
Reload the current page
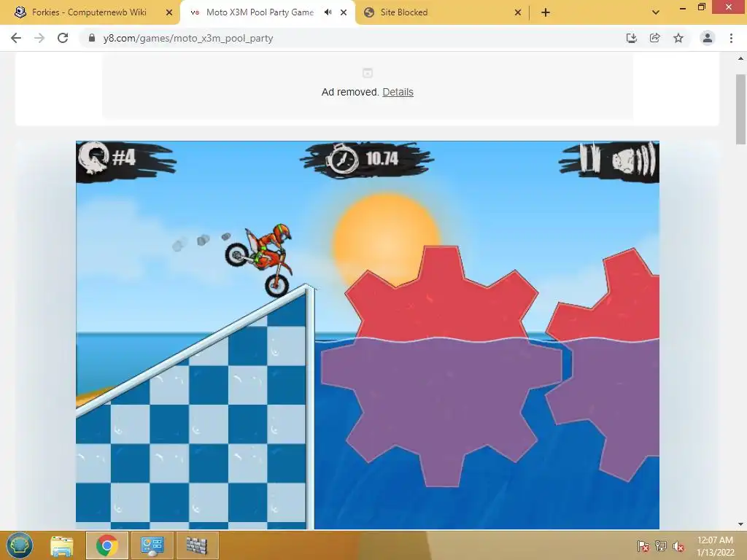click(63, 38)
